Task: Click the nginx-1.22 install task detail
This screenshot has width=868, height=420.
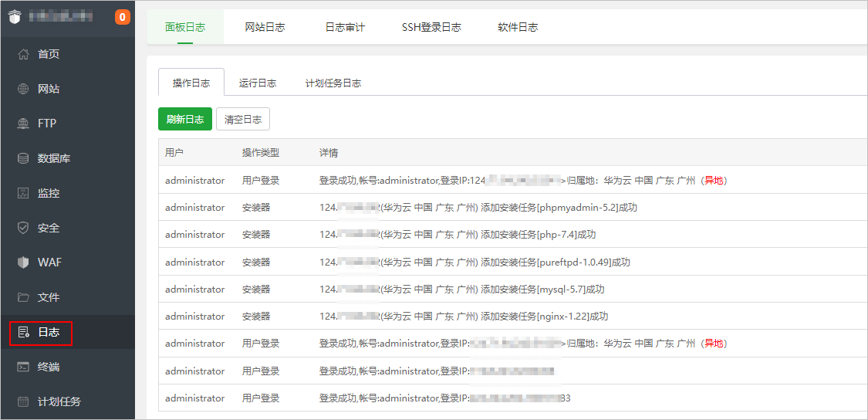Action: tap(464, 317)
